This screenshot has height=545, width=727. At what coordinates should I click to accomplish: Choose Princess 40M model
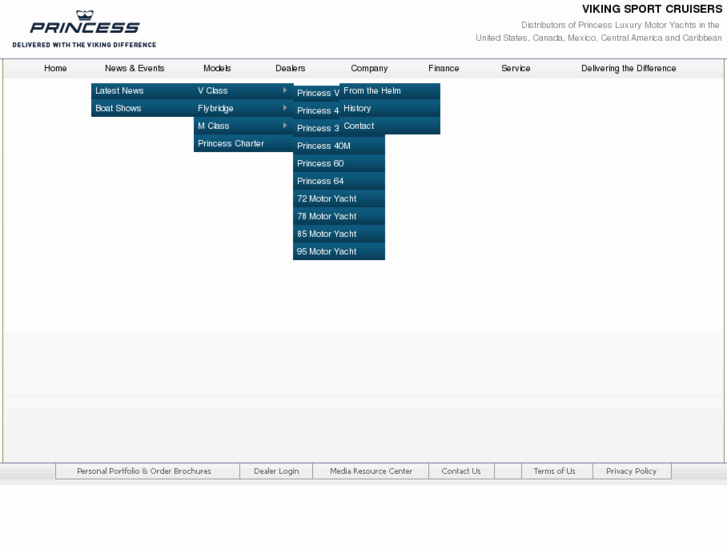pos(339,146)
